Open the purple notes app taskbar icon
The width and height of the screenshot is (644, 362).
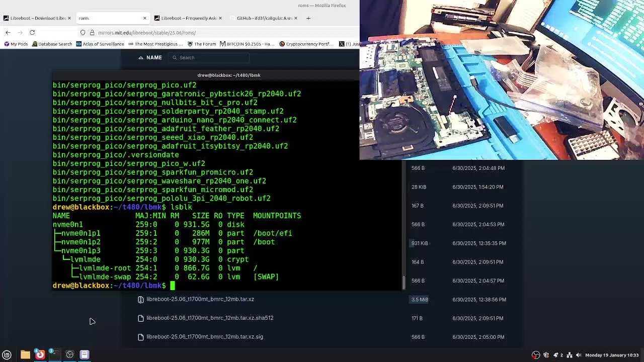[85, 355]
